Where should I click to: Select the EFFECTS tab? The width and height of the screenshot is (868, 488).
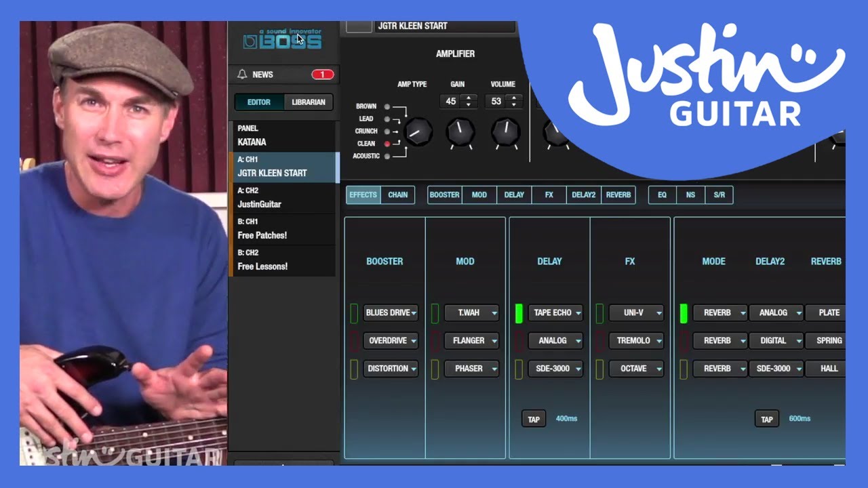[363, 195]
